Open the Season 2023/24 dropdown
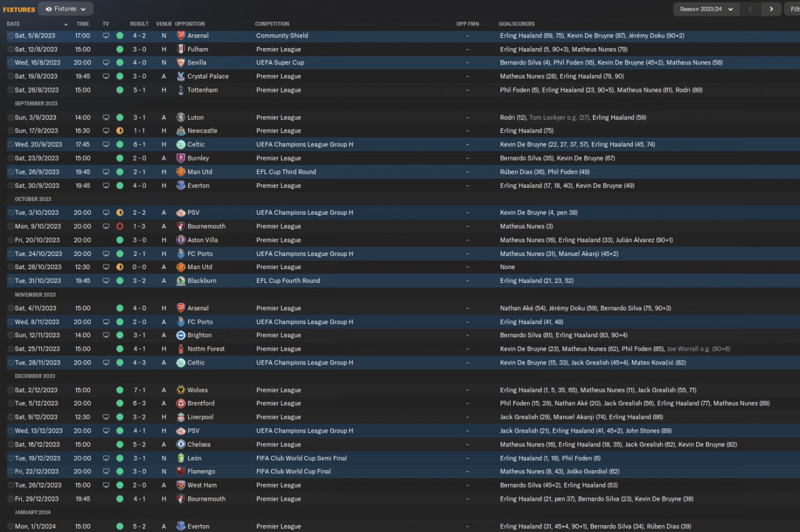The image size is (800, 532). pyautogui.click(x=706, y=9)
